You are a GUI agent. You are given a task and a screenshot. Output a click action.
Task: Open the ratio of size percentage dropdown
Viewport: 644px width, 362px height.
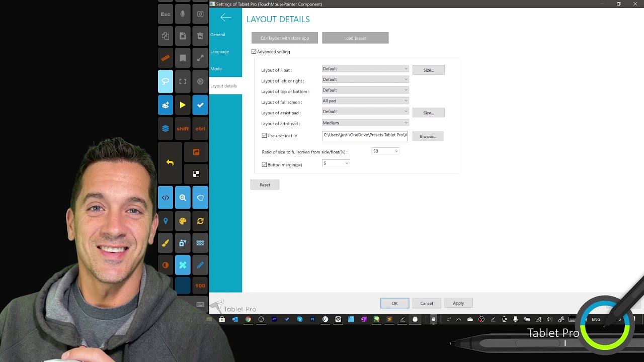(385, 151)
